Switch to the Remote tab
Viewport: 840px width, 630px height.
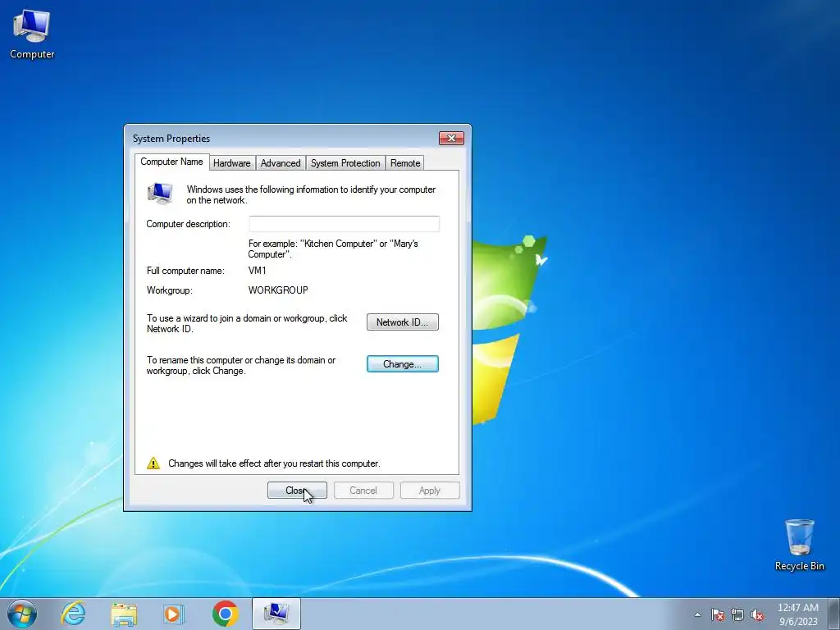click(405, 163)
